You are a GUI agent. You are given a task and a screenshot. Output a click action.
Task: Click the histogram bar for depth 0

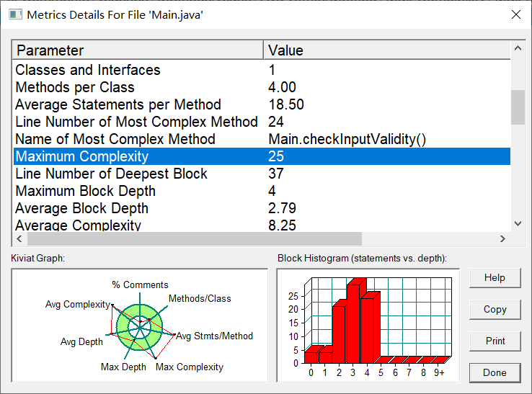tap(311, 357)
